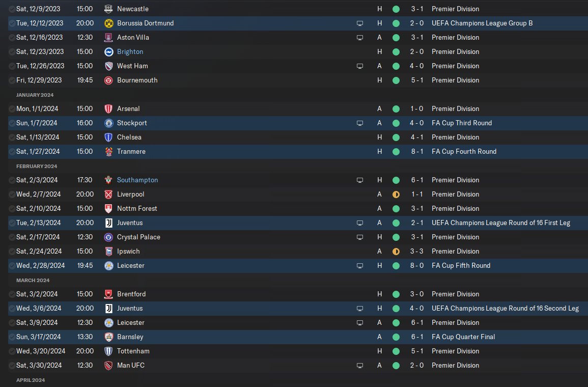Click the green win indicator for Leicester 8 - 0
The height and width of the screenshot is (387, 588).
(396, 265)
